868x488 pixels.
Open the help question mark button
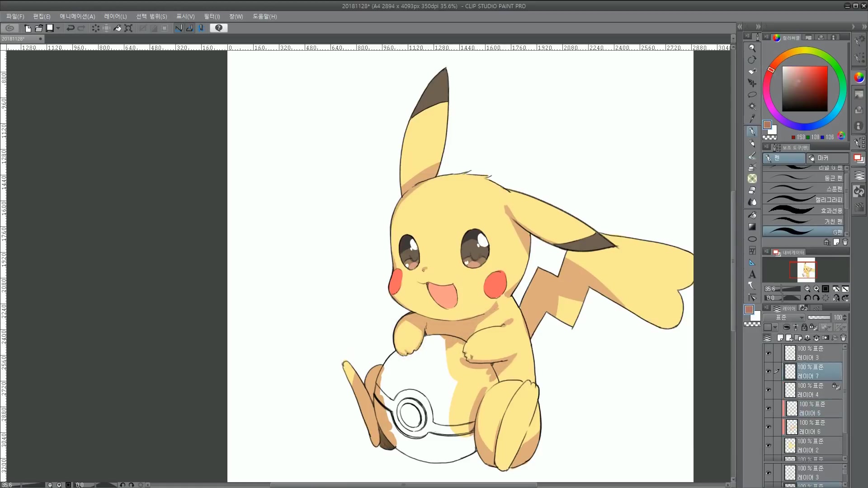click(x=219, y=28)
